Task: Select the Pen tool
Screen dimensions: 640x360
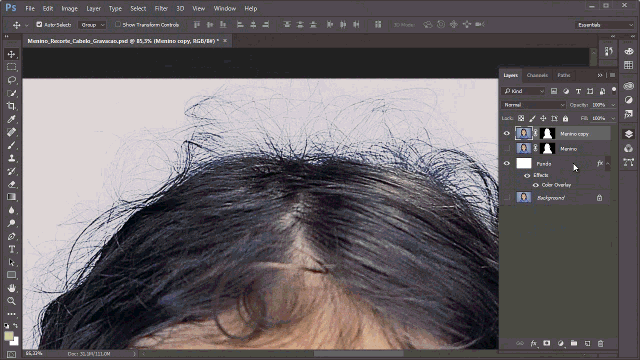Action: 11,236
